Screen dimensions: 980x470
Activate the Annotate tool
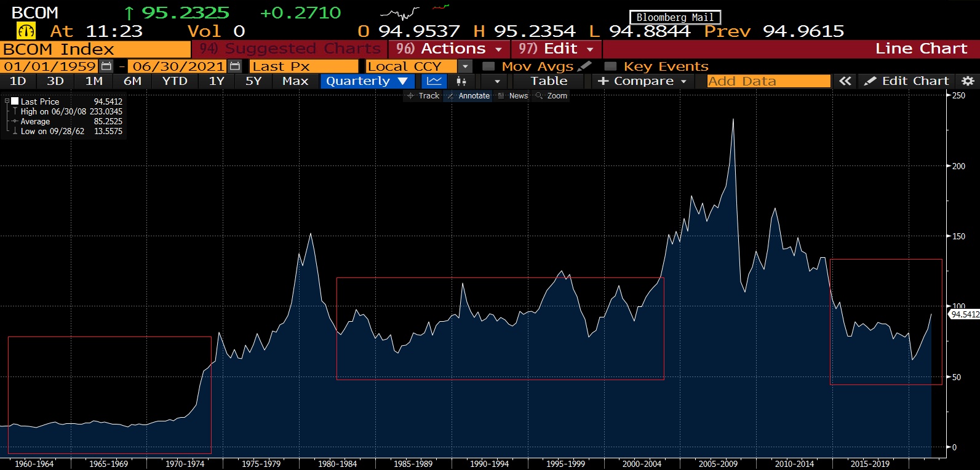(x=468, y=96)
